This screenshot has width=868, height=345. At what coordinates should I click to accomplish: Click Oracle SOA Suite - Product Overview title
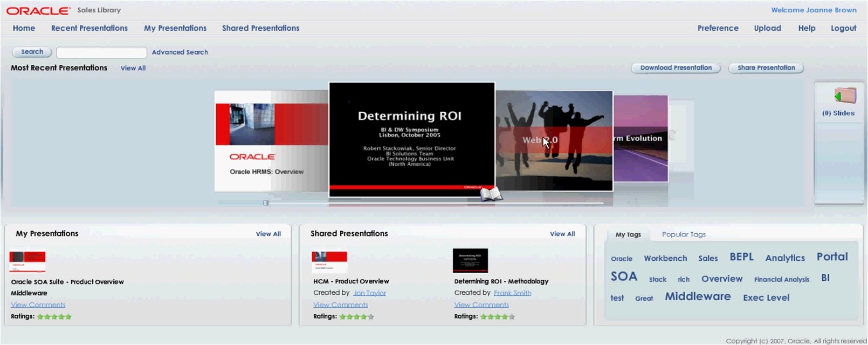click(67, 282)
